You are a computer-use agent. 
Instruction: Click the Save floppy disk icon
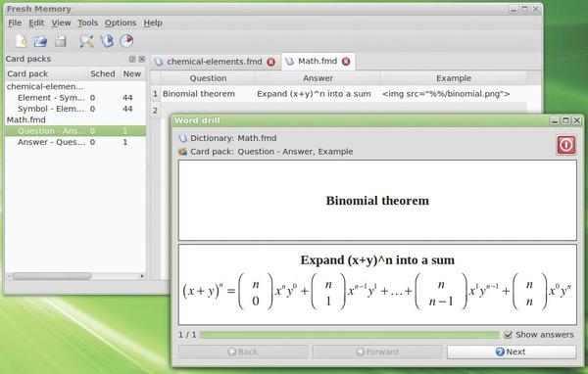60,41
